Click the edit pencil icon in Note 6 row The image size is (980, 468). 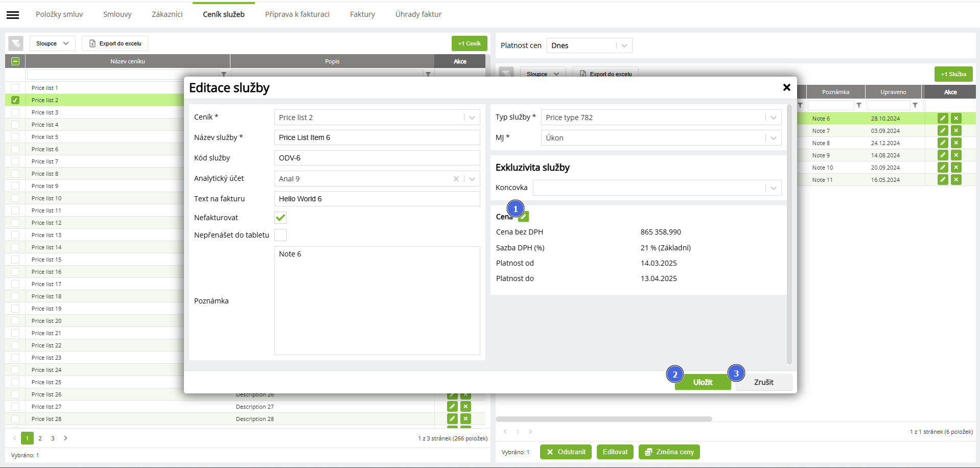click(x=943, y=119)
